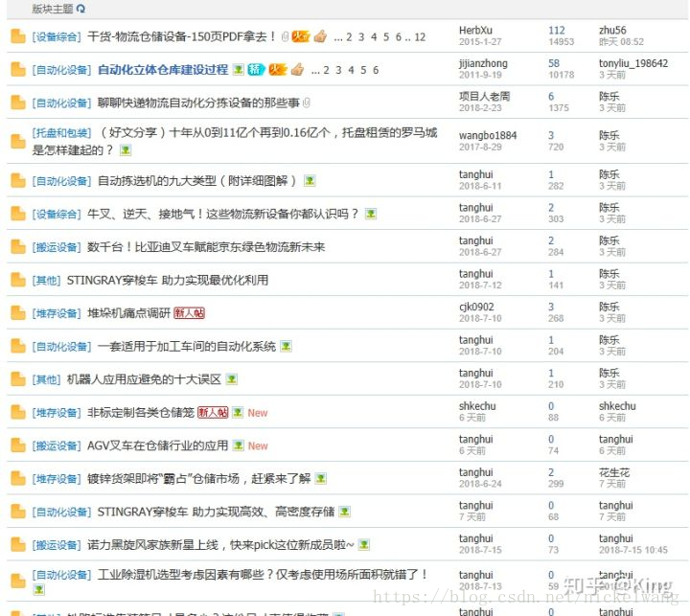Go to page 2 of 150页PDF thread
This screenshot has height=616, width=690.
point(349,37)
